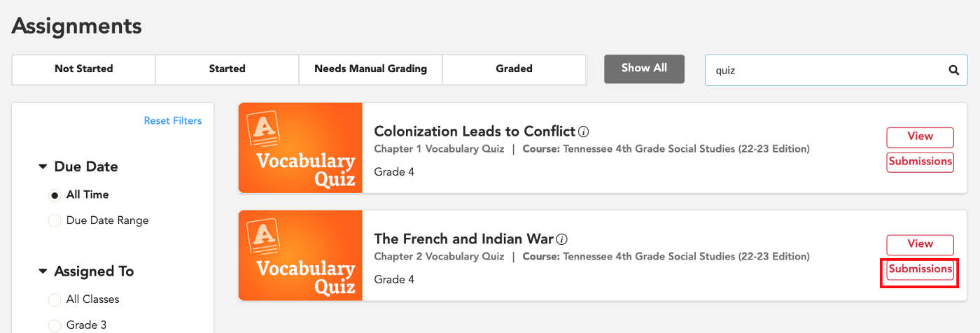Open info icon for The French and Indian War

(561, 239)
